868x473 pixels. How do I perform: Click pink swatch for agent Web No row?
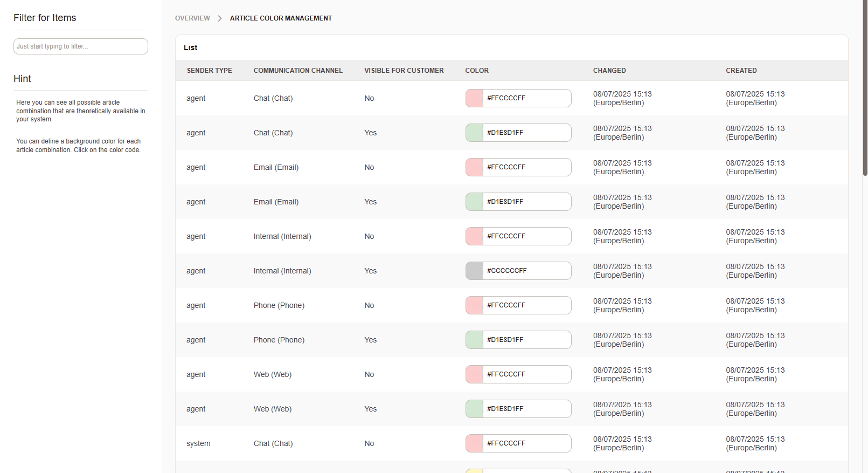click(474, 374)
